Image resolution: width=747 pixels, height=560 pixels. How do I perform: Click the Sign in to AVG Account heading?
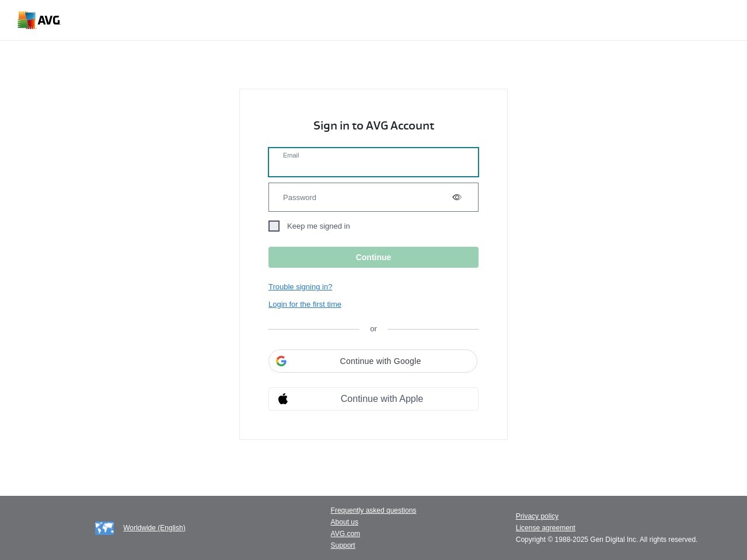pyautogui.click(x=373, y=125)
